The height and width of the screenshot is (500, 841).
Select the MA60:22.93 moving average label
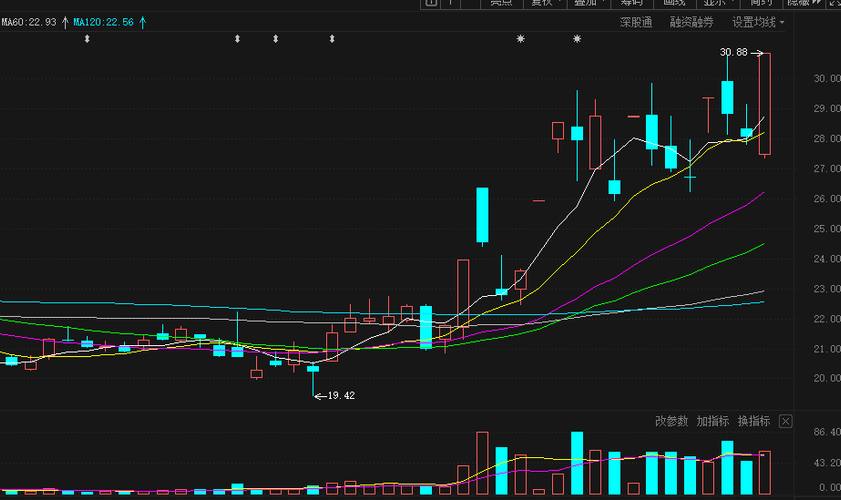pos(28,23)
